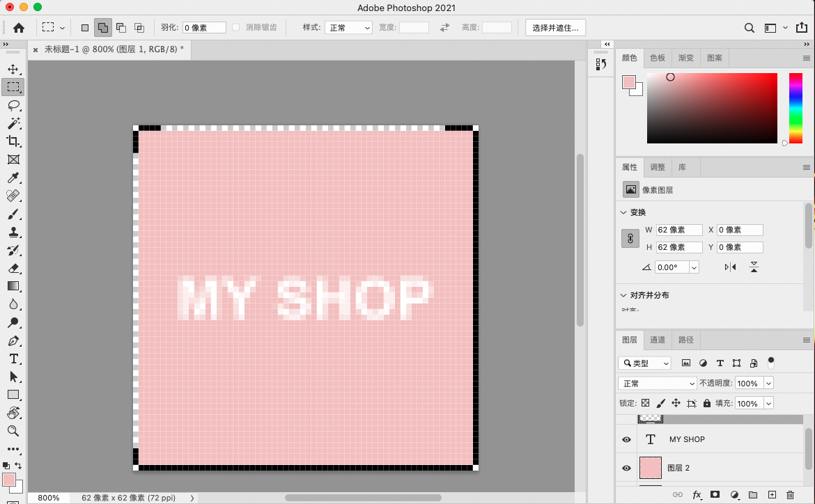Select the Gradient tool
Viewport: 815px width, 504px height.
click(x=13, y=286)
